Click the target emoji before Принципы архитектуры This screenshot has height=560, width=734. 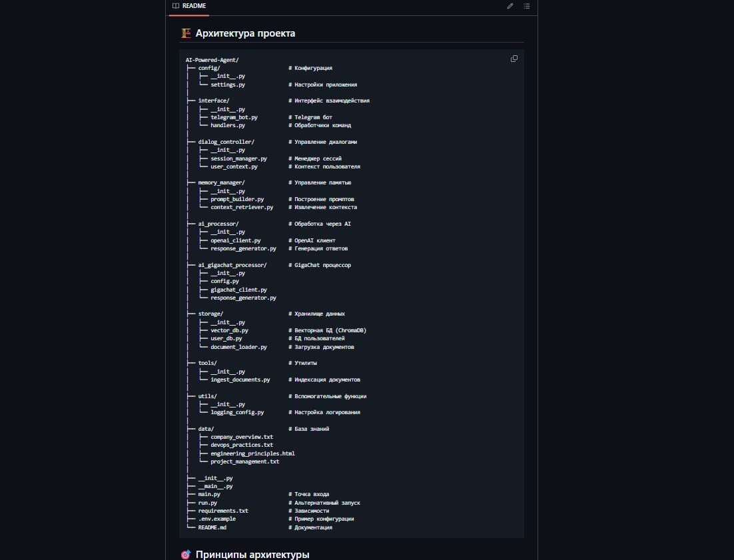186,555
